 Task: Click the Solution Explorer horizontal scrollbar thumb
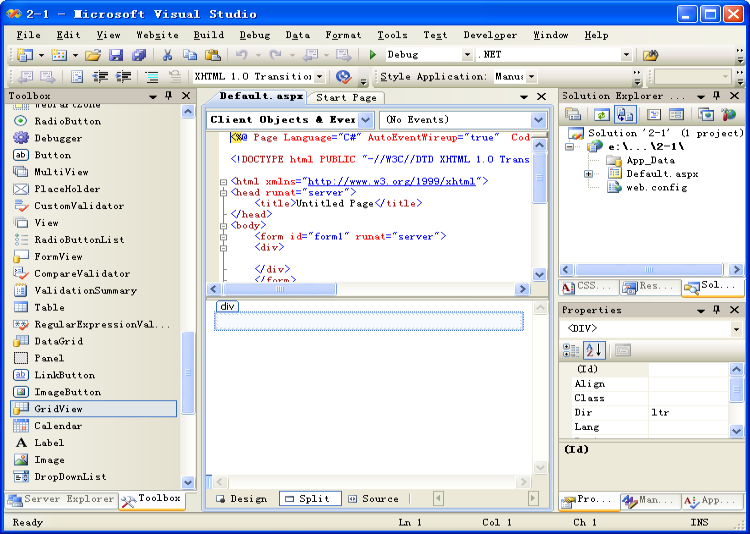pos(649,269)
